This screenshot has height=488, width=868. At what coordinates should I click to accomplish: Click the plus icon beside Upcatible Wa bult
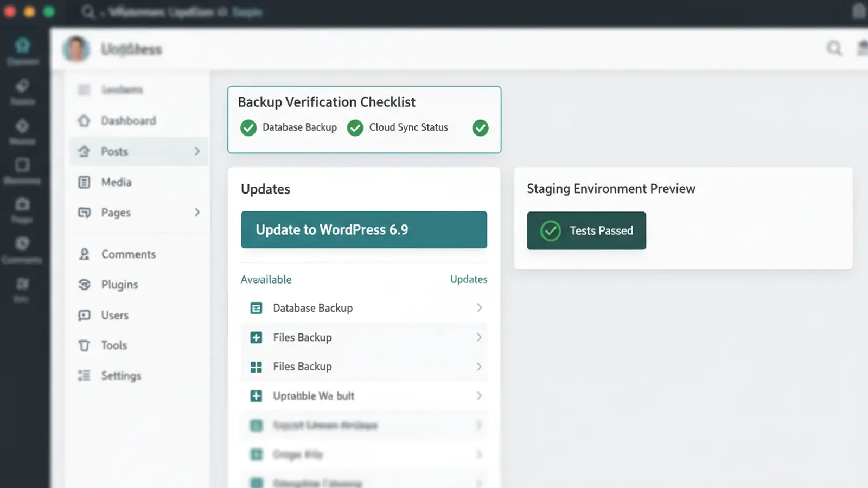[x=256, y=396]
